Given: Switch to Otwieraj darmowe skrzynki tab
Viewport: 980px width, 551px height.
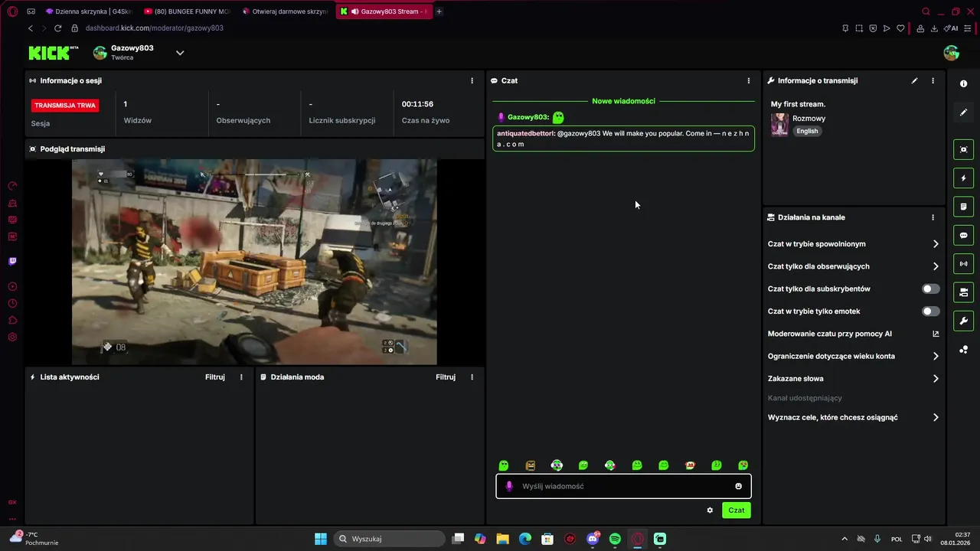Looking at the screenshot, I should coord(285,11).
